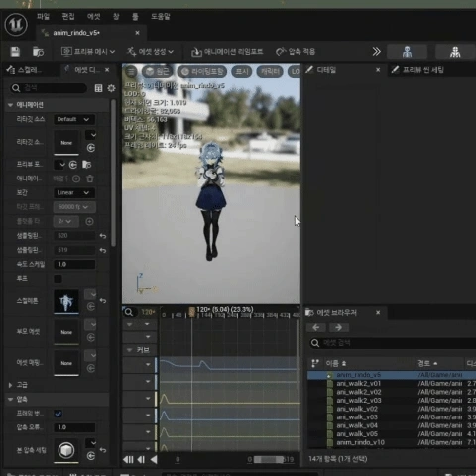The image size is (476, 476).
Task: Open the 리타깃 소스 Default dropdown
Action: [x=74, y=119]
